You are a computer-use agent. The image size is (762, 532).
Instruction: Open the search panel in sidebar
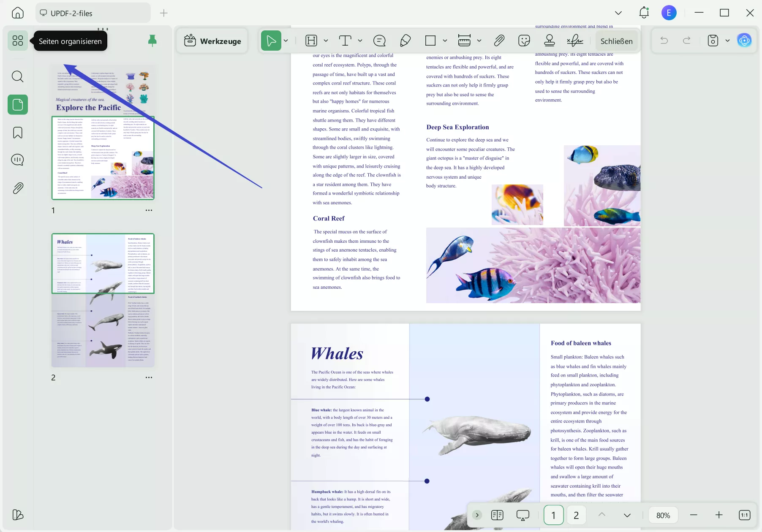pyautogui.click(x=18, y=76)
